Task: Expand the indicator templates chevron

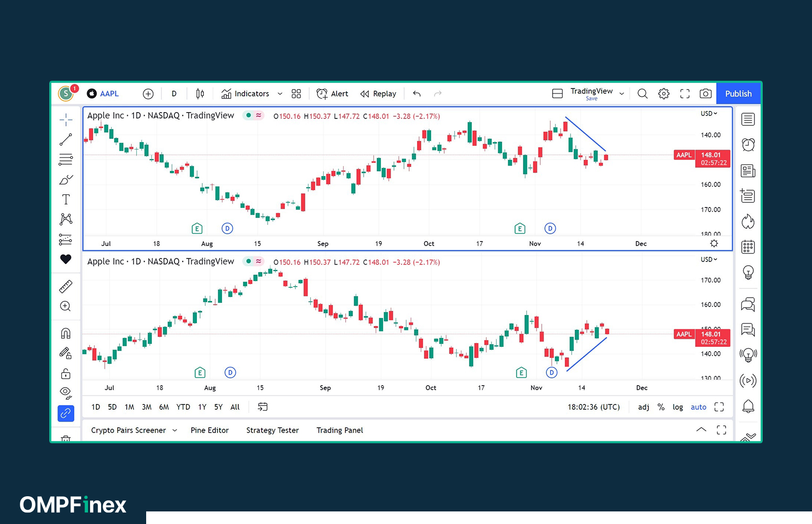Action: (280, 94)
